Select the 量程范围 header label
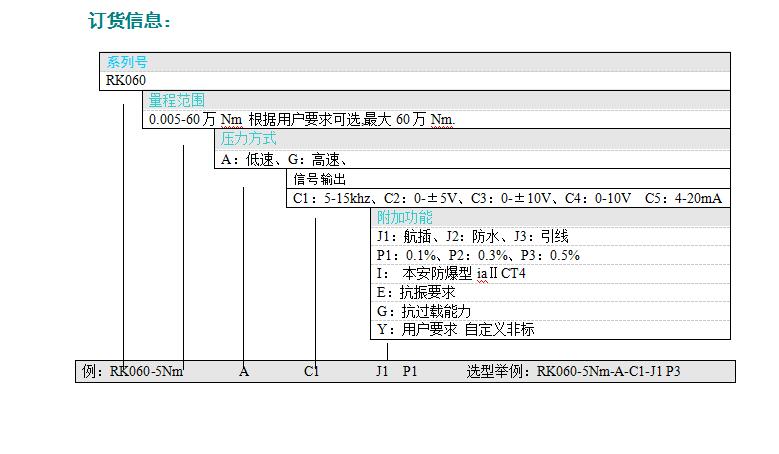Image resolution: width=779 pixels, height=454 pixels. tap(177, 100)
